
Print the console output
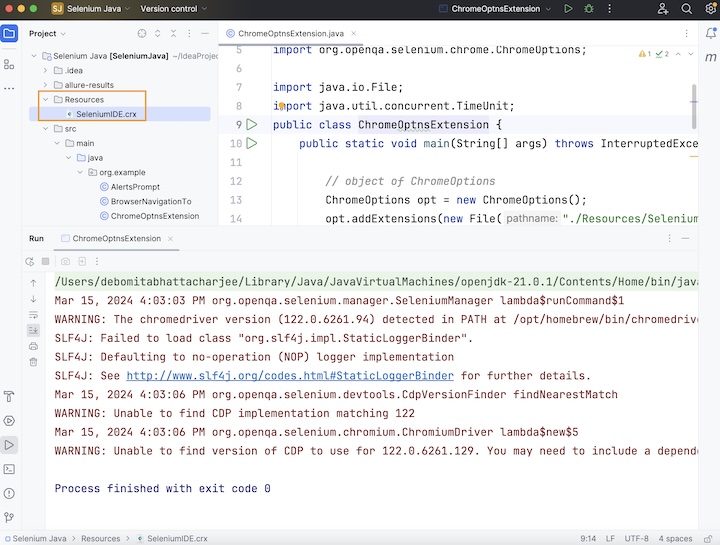pyautogui.click(x=33, y=346)
